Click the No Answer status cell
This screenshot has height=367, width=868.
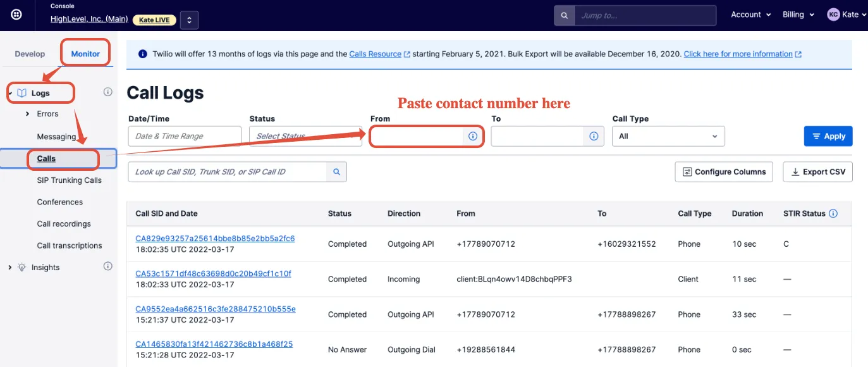(347, 350)
